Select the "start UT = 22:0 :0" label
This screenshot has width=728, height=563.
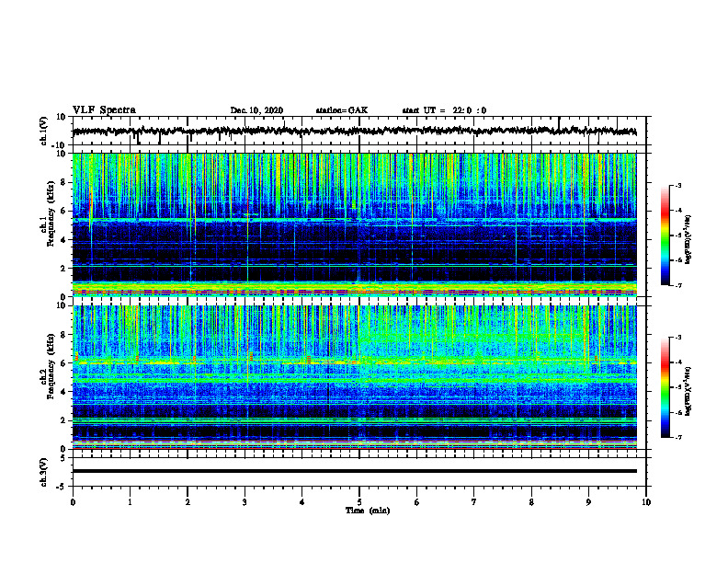click(444, 110)
